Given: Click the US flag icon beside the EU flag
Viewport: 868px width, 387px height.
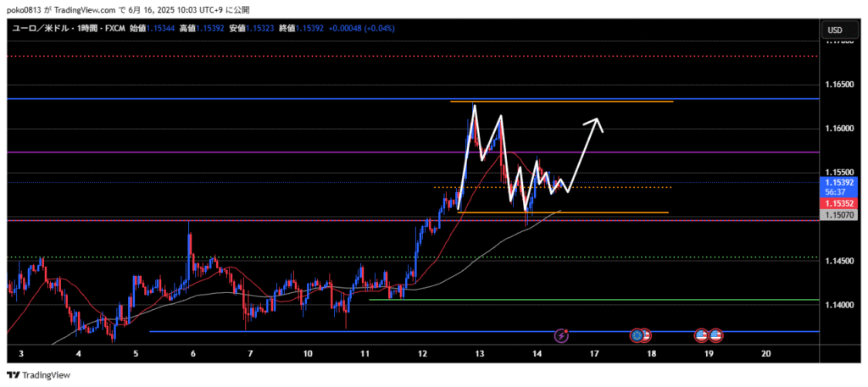Looking at the screenshot, I should click(645, 336).
